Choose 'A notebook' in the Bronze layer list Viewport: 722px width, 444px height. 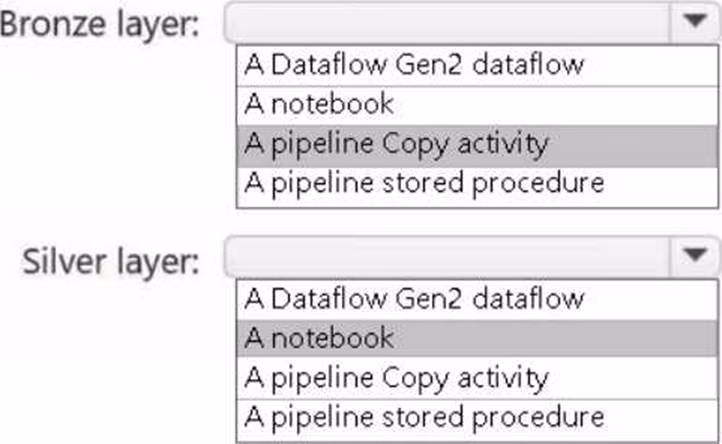320,104
